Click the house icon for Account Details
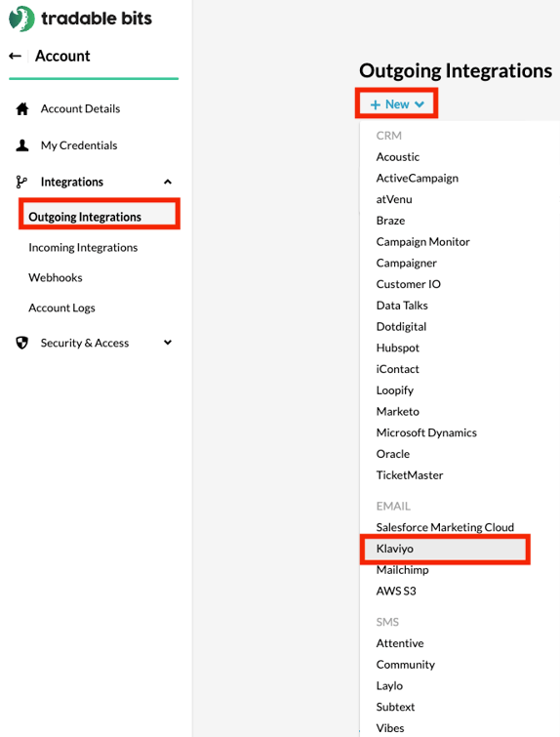The width and height of the screenshot is (560, 737). click(x=22, y=109)
